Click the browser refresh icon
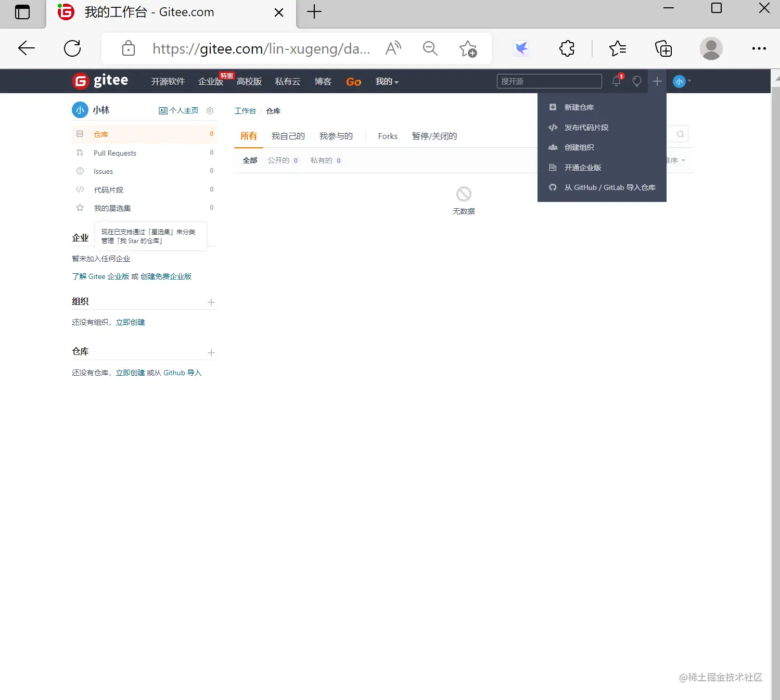Viewport: 780px width, 700px height. [72, 48]
